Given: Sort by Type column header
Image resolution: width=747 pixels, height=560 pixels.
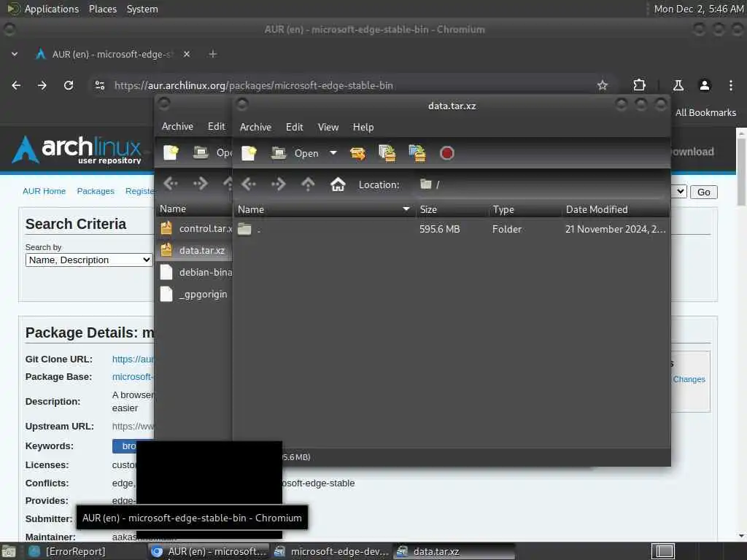Looking at the screenshot, I should pyautogui.click(x=525, y=209).
